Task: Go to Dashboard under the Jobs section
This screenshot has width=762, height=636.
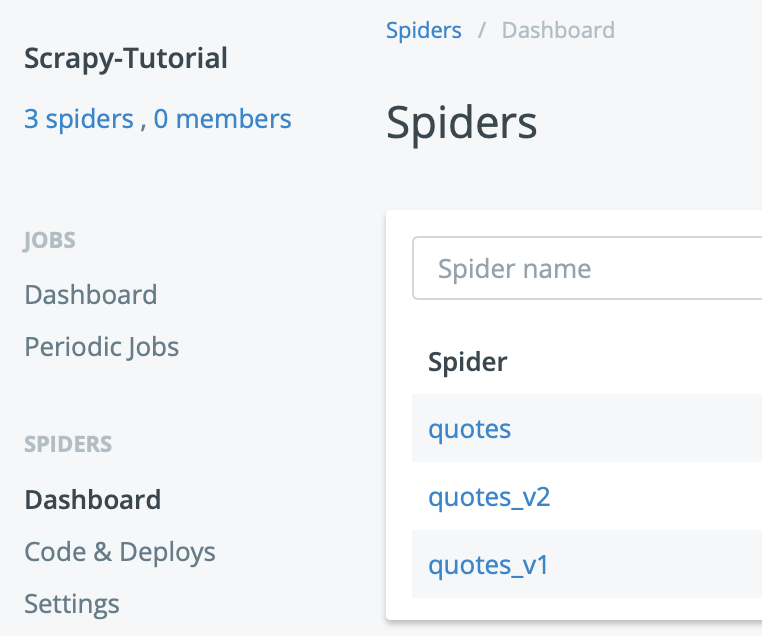Action: 91,295
